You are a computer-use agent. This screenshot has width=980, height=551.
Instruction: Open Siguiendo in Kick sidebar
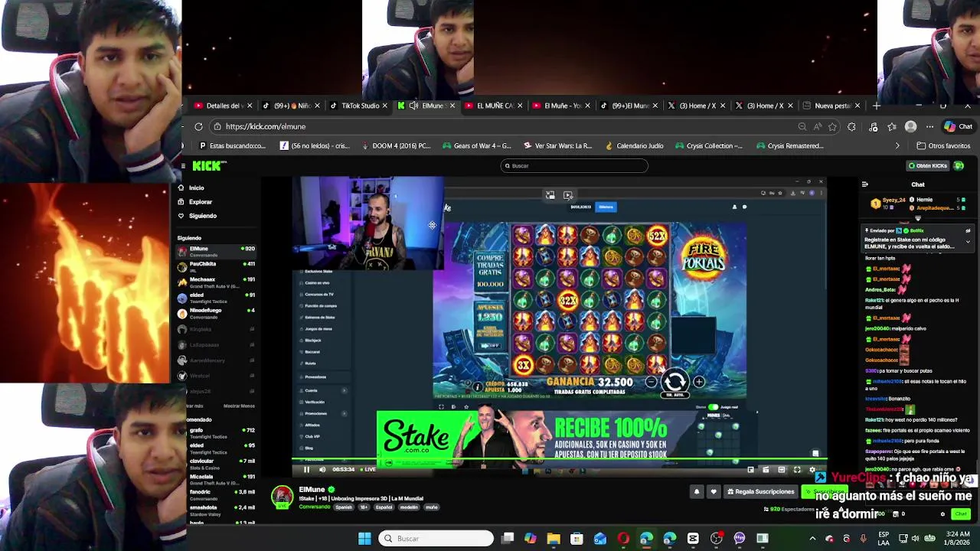coord(197,216)
